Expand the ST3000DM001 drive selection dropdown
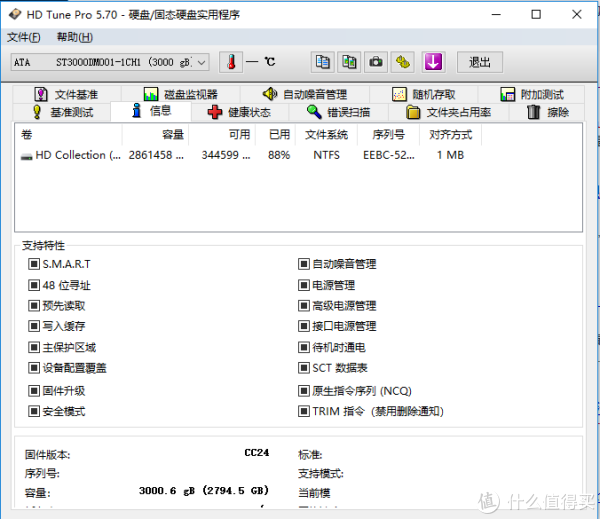The height and width of the screenshot is (519, 600). tap(201, 62)
